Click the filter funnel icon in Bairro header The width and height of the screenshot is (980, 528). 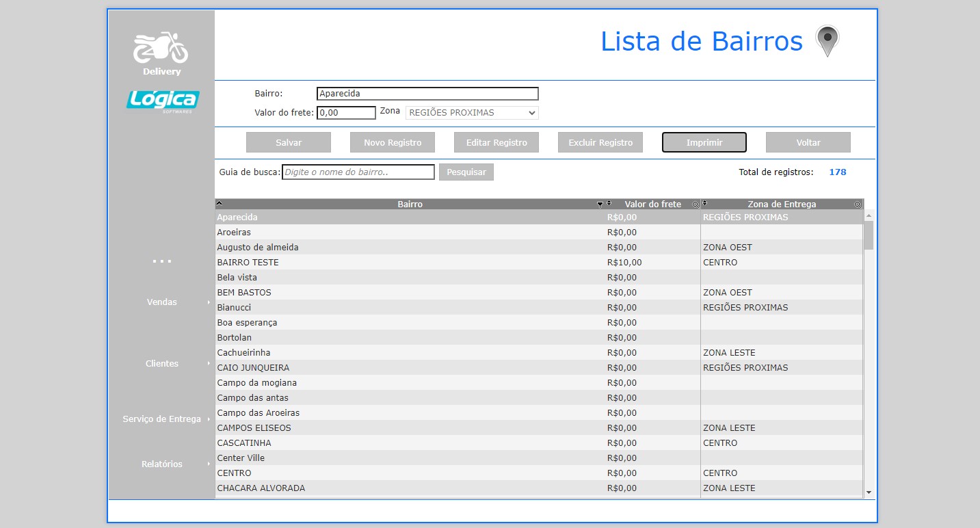(x=600, y=204)
